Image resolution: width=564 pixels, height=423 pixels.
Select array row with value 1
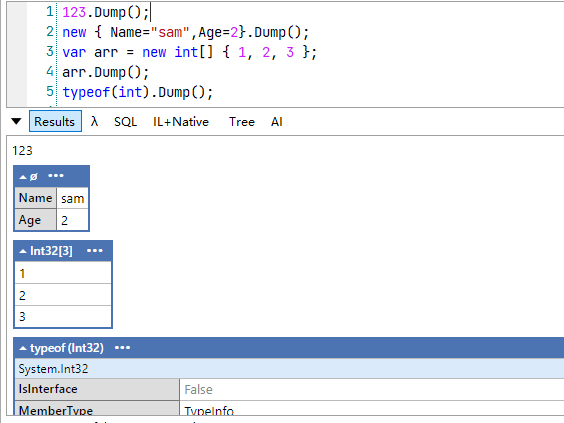click(x=63, y=273)
